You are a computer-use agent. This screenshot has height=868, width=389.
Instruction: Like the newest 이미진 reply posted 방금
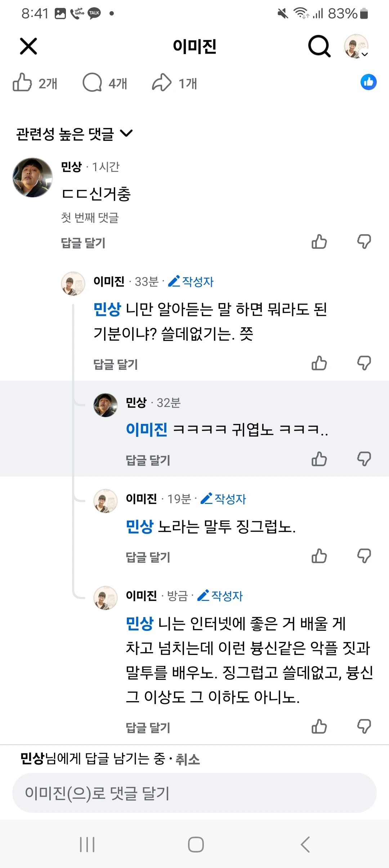click(319, 726)
